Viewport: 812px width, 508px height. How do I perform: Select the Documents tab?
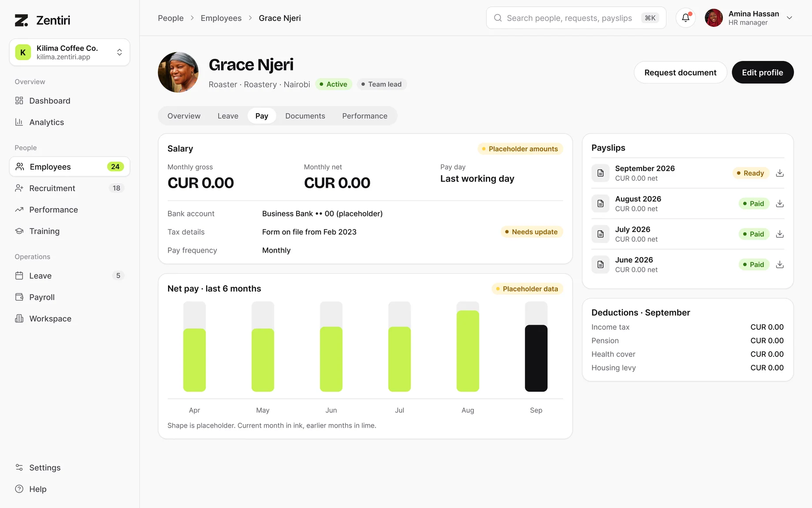305,116
